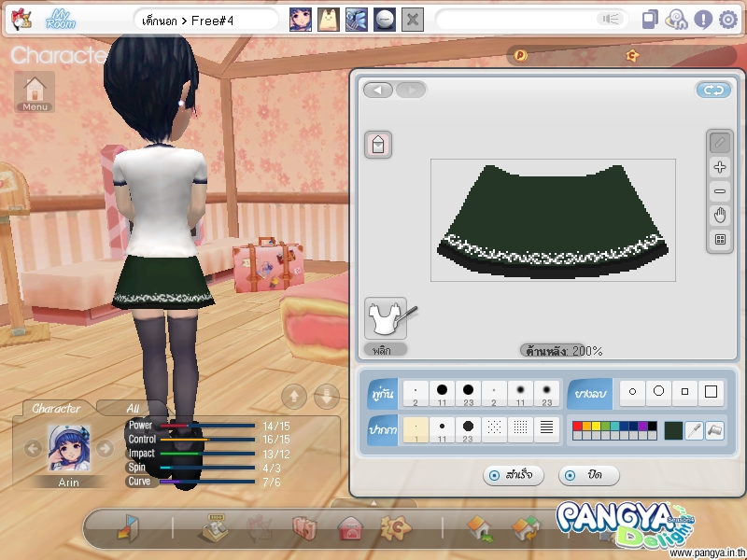Screen dimensions: 747x560
Task: Open the settings gear icon
Action: pos(727,20)
